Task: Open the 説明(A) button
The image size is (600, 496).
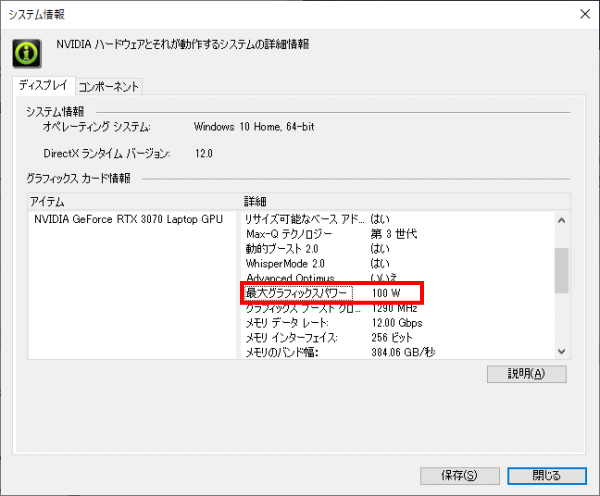Action: coord(527,374)
